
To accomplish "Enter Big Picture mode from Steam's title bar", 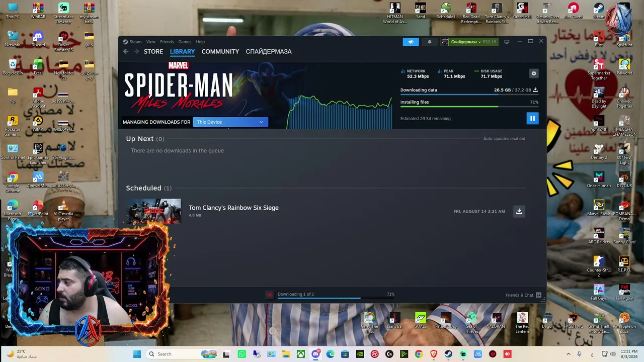I will click(x=507, y=42).
